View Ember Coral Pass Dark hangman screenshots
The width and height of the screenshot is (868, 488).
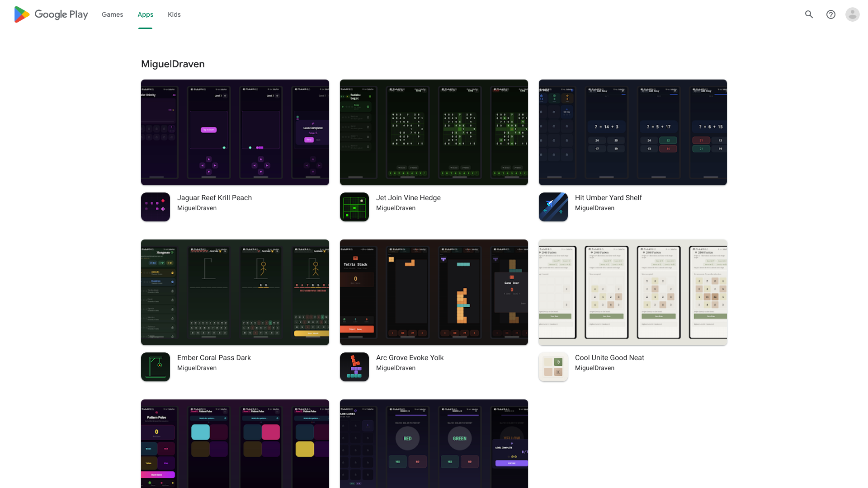coord(235,292)
